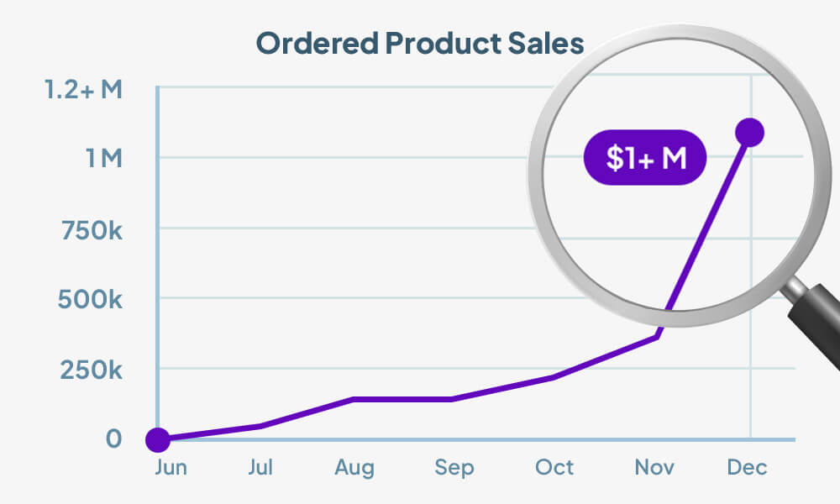This screenshot has width=840, height=504.
Task: Click the purple Jun starting point dot
Action: 157,438
